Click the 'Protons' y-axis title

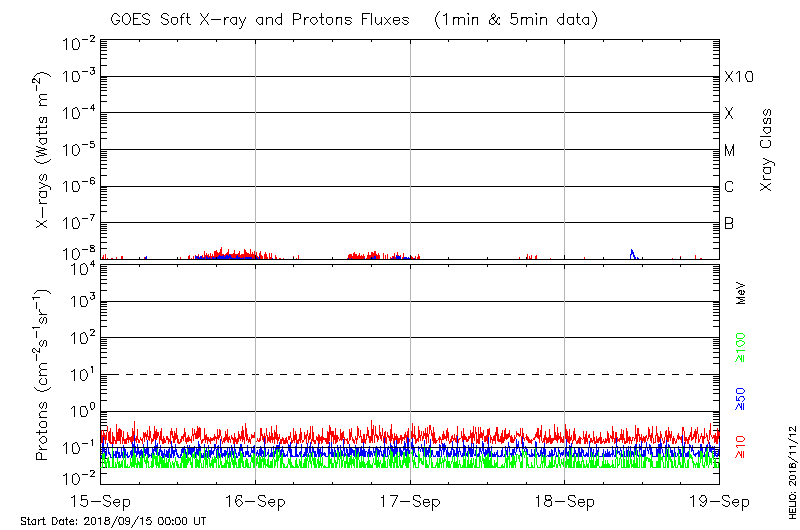click(x=43, y=375)
